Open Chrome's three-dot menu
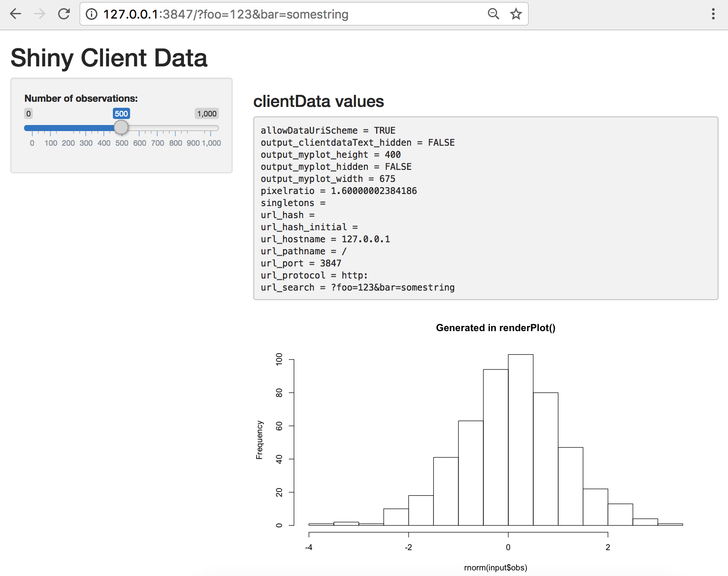 (x=713, y=13)
